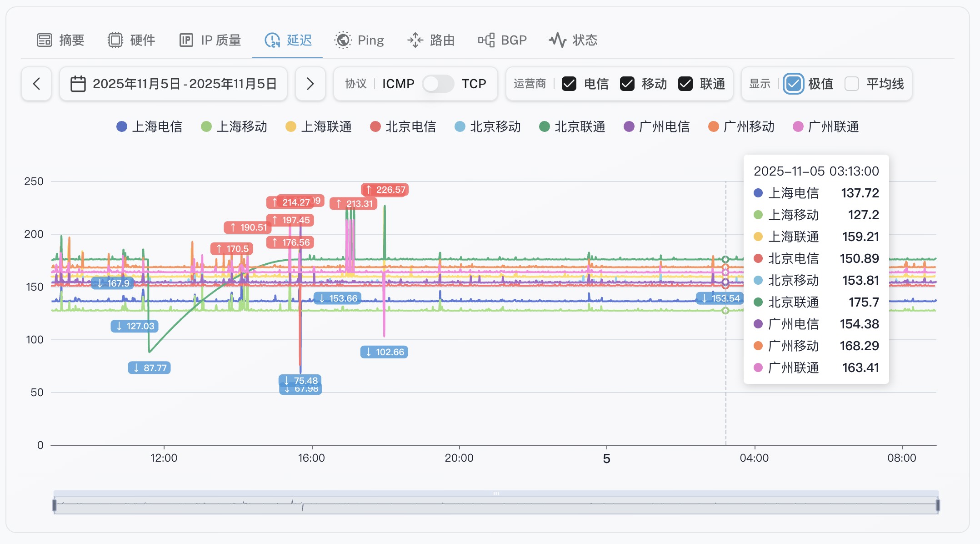Click the summary (摘要) tab icon
The width and height of the screenshot is (980, 544).
(45, 40)
